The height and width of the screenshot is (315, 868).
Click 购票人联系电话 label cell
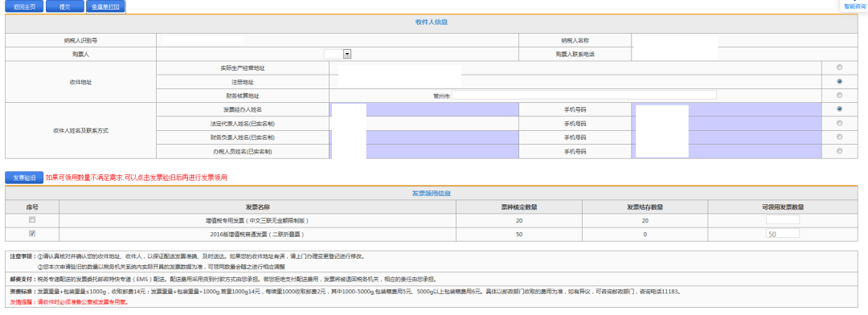(575, 54)
